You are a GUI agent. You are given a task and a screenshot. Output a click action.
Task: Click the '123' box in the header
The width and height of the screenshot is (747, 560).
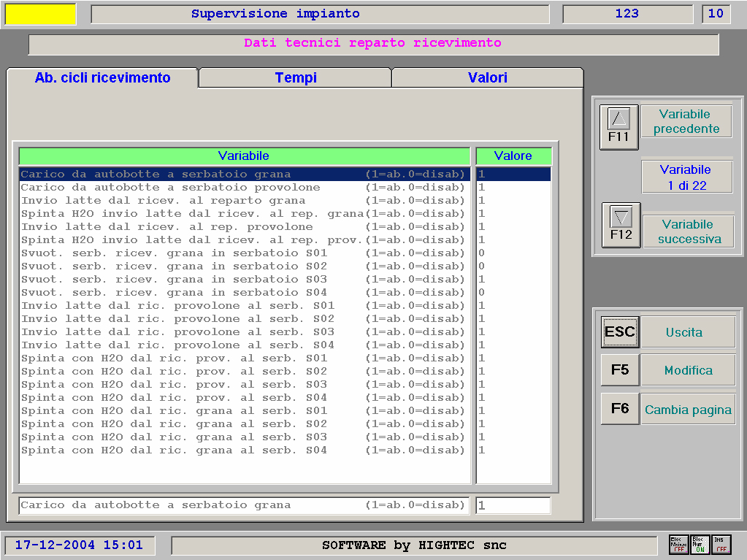tap(627, 14)
